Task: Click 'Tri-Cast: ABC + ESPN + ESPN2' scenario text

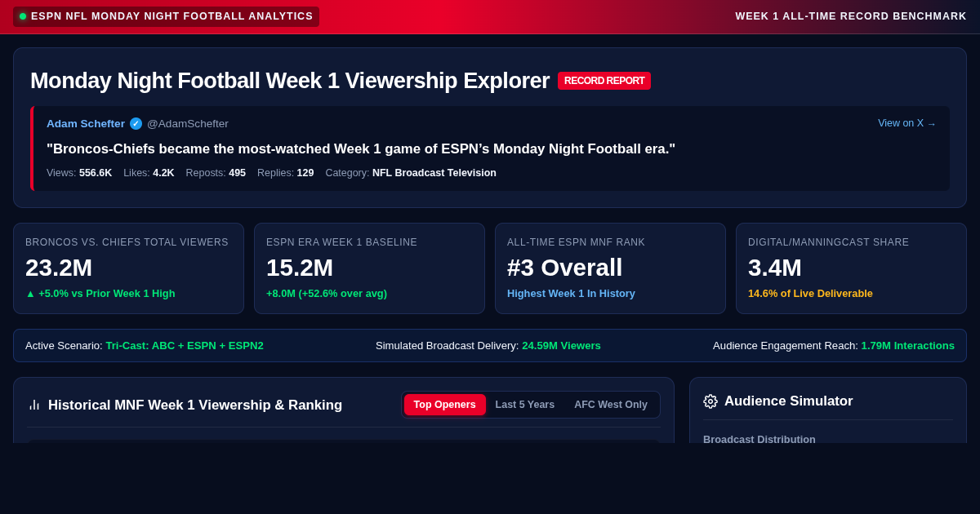Action: click(185, 346)
